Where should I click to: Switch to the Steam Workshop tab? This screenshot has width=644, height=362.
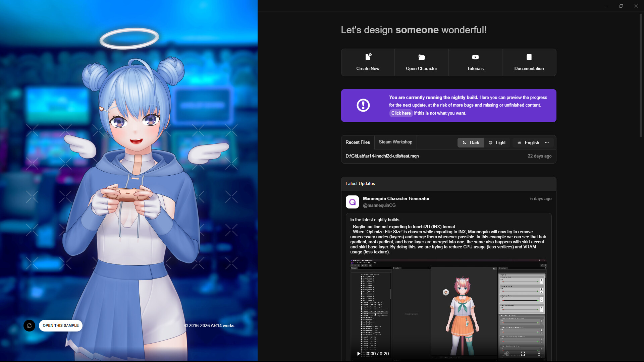(x=395, y=142)
